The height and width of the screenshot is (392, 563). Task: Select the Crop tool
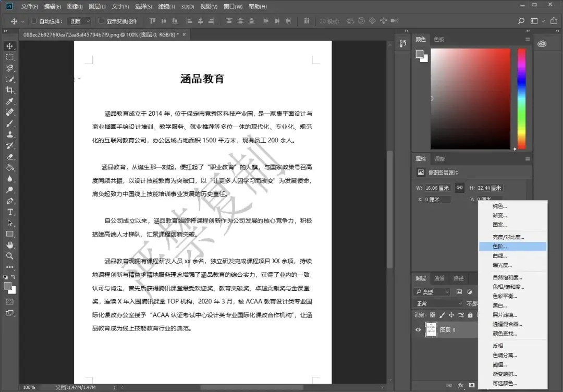tap(9, 90)
